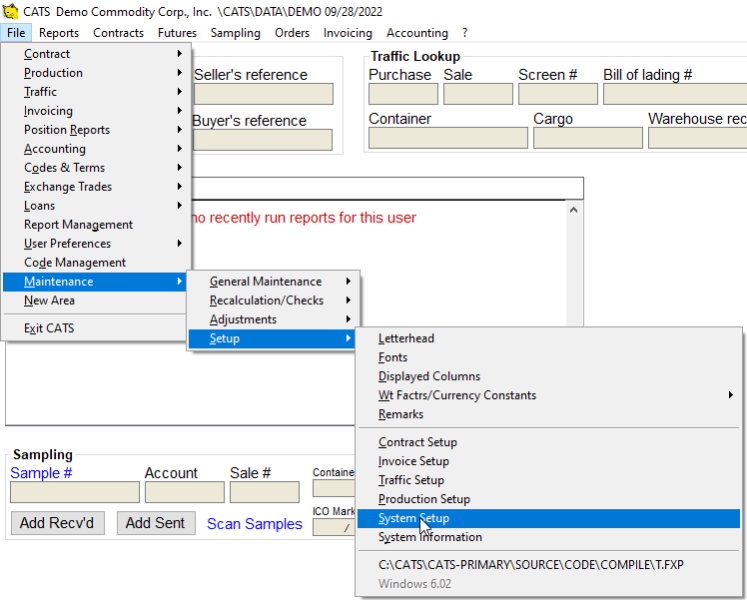747x600 pixels.
Task: Select Letterhead
Action: 549,338
